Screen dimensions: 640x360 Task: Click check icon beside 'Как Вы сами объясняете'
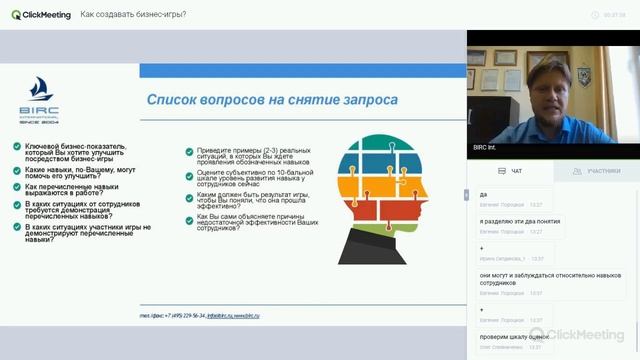(x=189, y=221)
